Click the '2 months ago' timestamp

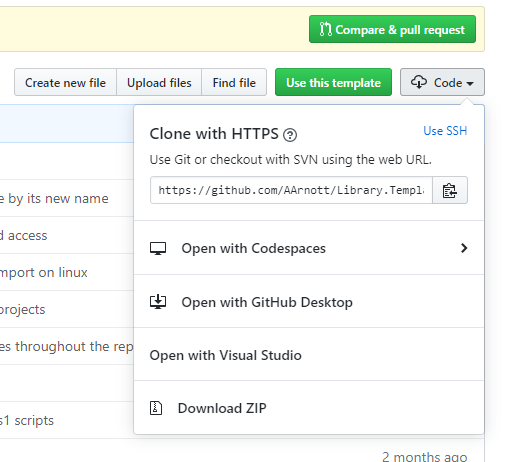[424, 457]
